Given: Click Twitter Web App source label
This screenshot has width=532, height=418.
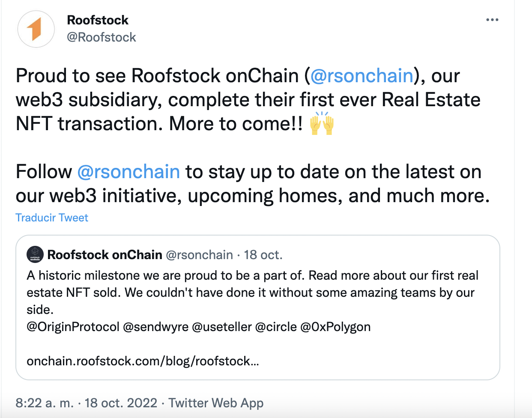Looking at the screenshot, I should tap(216, 403).
